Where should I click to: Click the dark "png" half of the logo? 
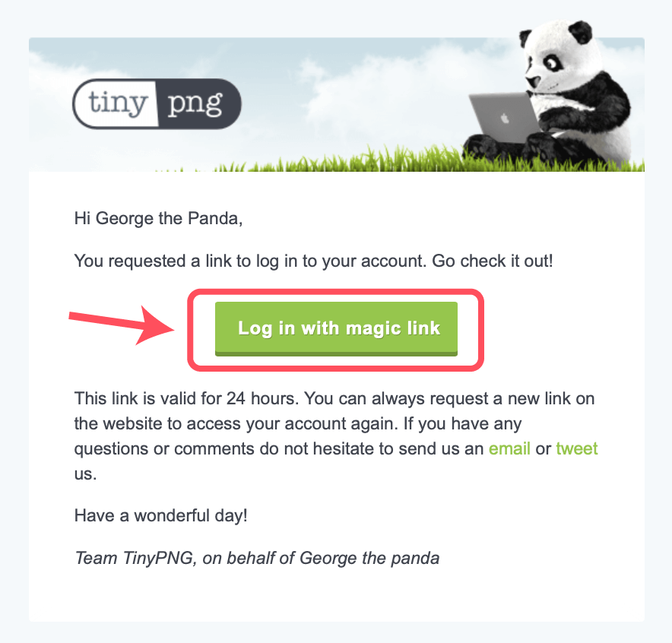[x=198, y=103]
